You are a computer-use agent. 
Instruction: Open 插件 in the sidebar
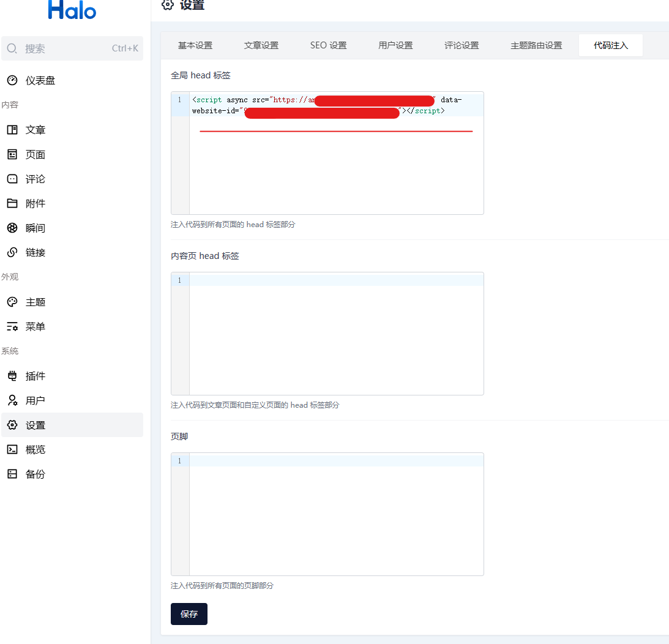[x=72, y=376]
